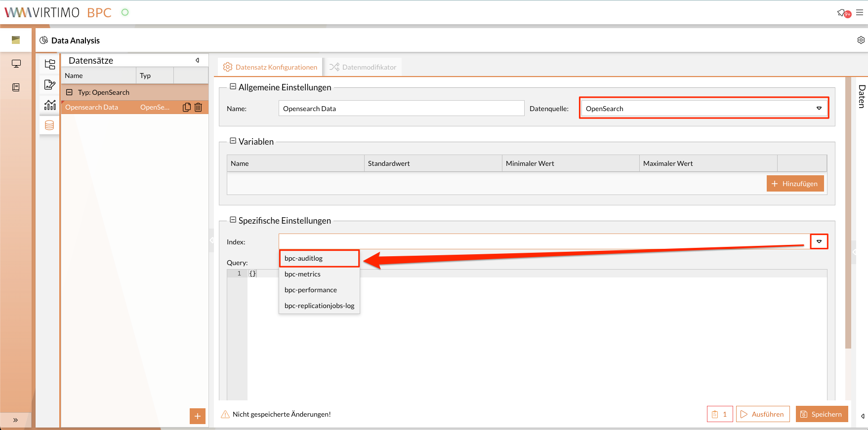Open the chart analysis tool icon
The width and height of the screenshot is (868, 430).
(x=50, y=105)
